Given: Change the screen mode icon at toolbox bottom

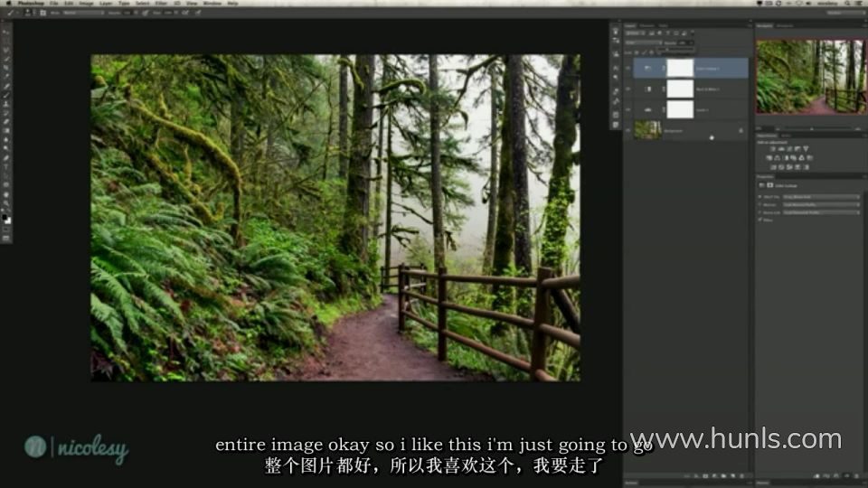Looking at the screenshot, I should [x=6, y=239].
